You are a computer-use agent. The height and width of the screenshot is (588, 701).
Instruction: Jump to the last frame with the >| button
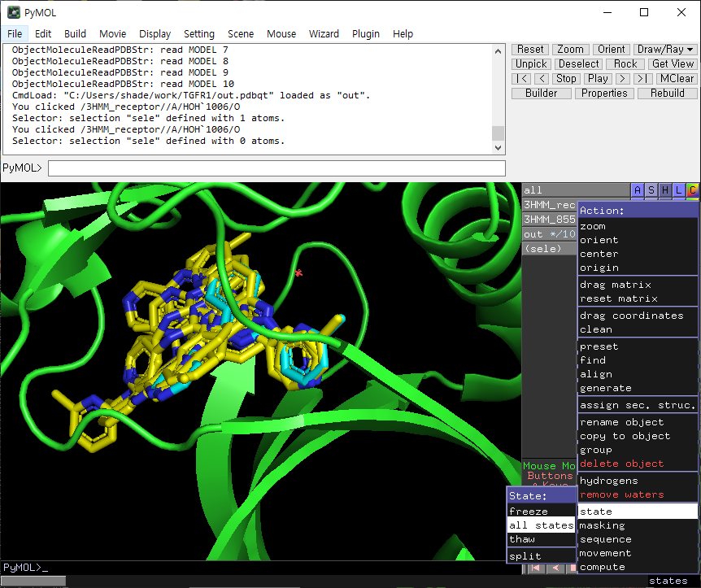pyautogui.click(x=642, y=79)
